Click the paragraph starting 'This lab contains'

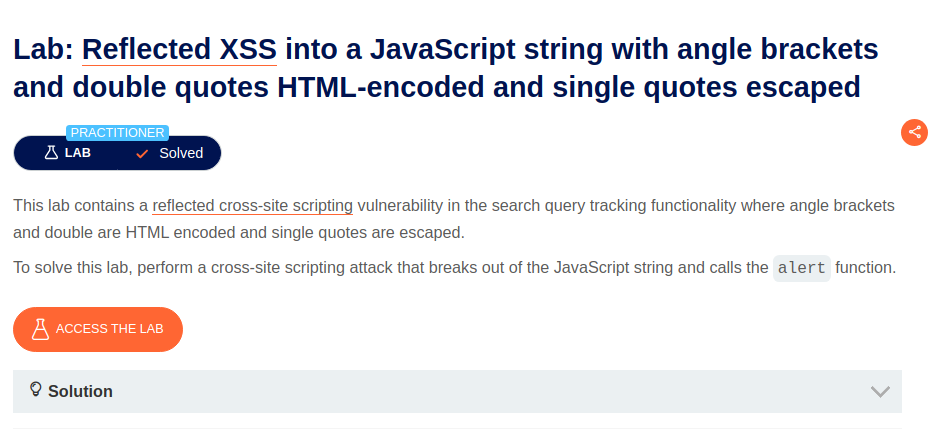tap(454, 219)
